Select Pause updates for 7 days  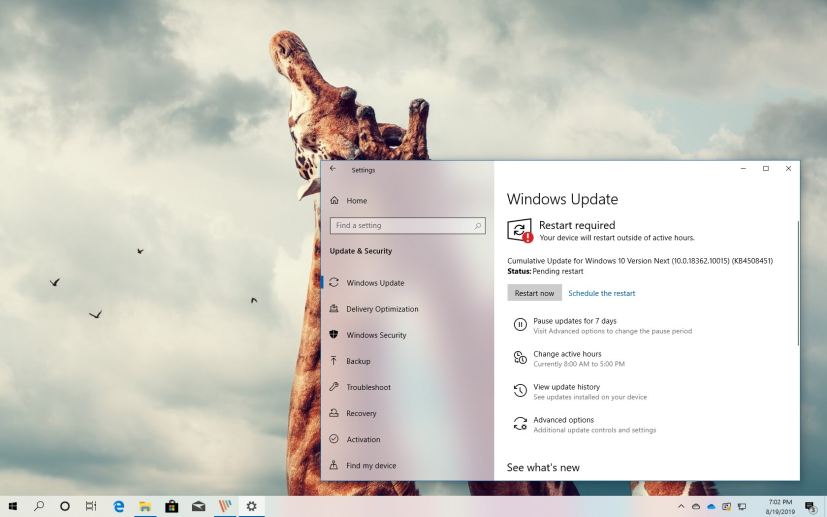tap(575, 321)
